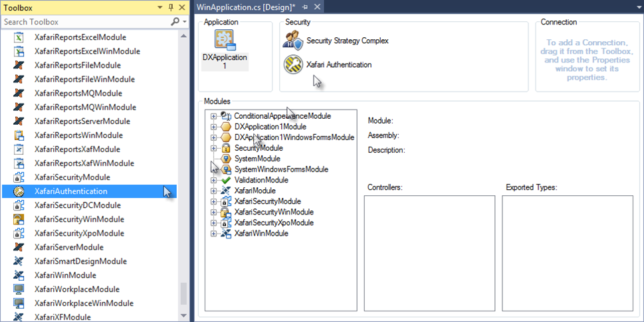Click the Connection drop area hint text
The width and height of the screenshot is (644, 322).
(586, 60)
